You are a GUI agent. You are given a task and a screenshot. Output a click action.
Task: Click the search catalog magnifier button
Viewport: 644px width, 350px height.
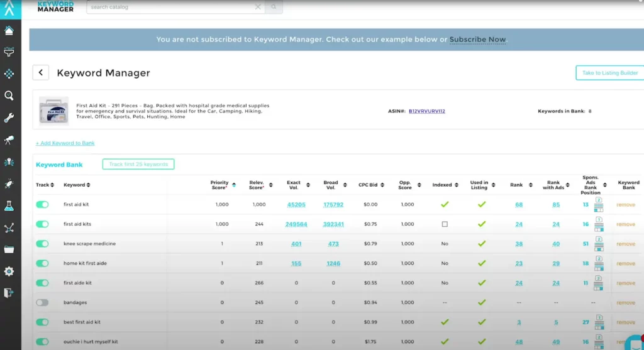[x=274, y=7]
